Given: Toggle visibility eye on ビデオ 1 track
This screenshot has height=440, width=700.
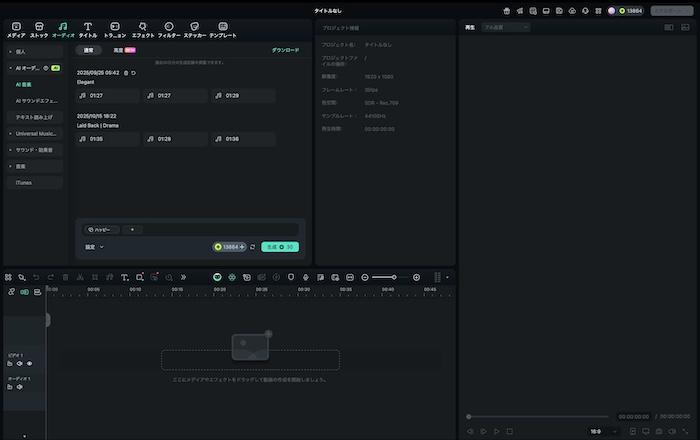Looking at the screenshot, I should point(29,364).
